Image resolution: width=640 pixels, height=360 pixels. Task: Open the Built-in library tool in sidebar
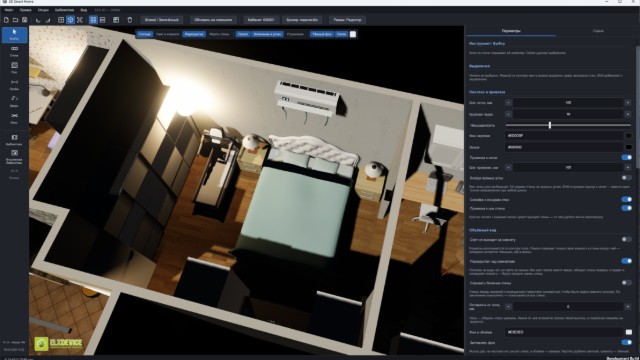coord(14,157)
